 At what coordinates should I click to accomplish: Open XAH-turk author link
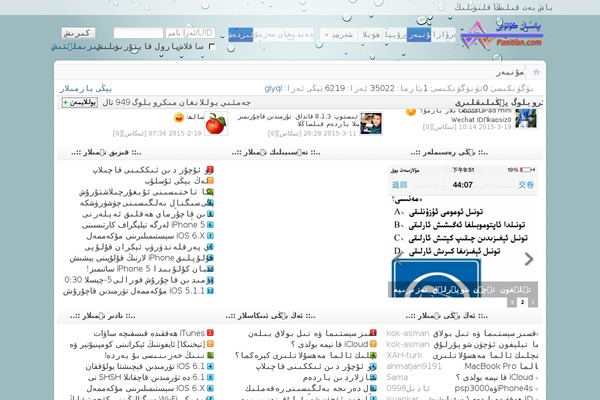tap(404, 355)
